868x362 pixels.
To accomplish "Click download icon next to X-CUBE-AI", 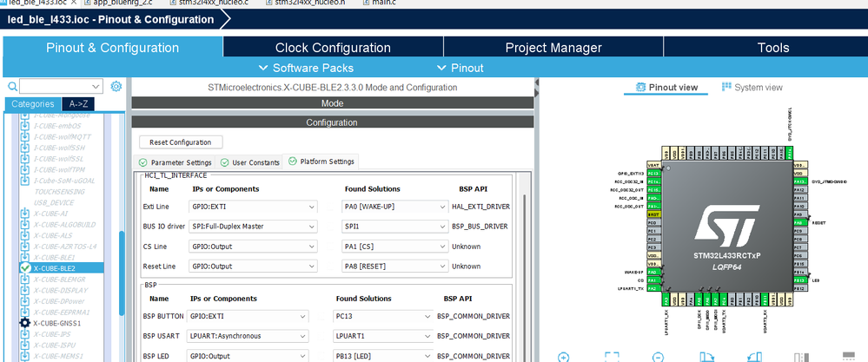I will click(25, 214).
